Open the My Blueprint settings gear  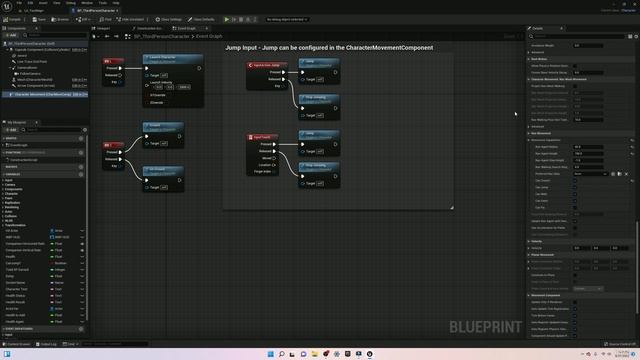point(85,130)
